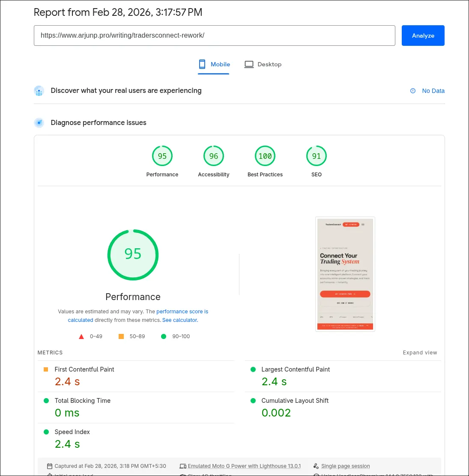The height and width of the screenshot is (476, 469).
Task: Click the info icon beside No Data
Action: tap(413, 91)
